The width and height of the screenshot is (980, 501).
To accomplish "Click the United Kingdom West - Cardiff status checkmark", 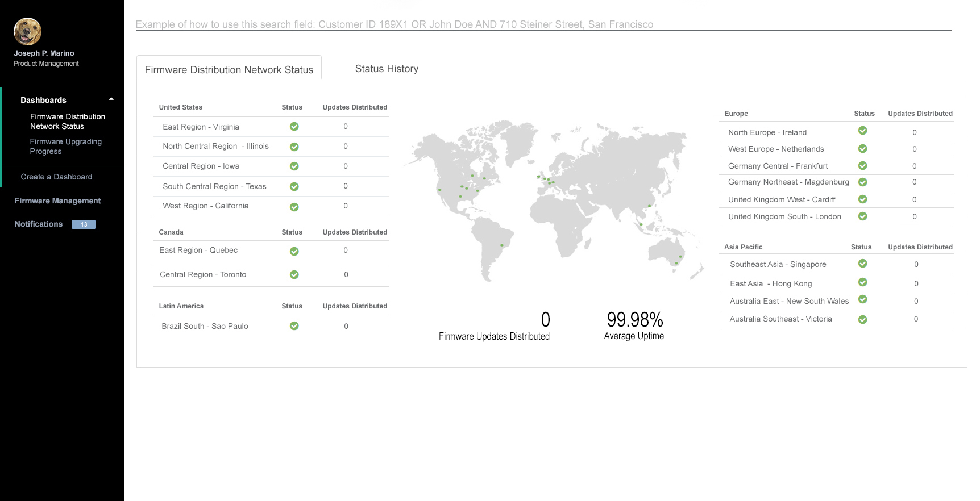I will coord(863,199).
